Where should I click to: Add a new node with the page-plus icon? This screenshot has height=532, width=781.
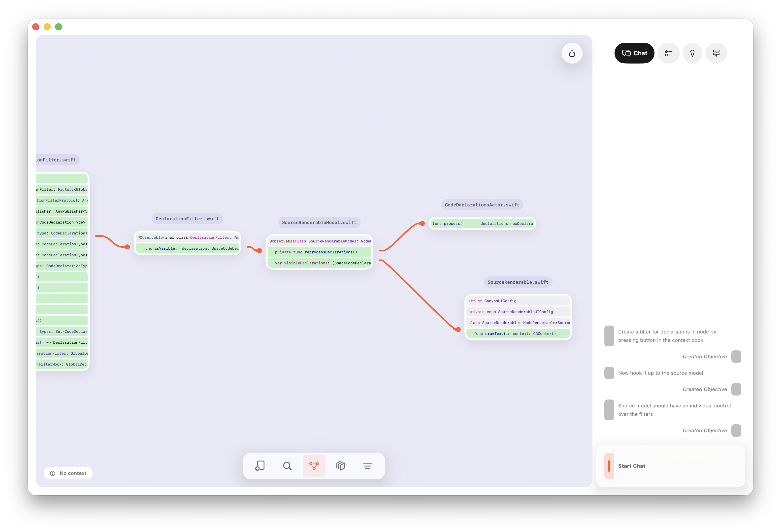pyautogui.click(x=260, y=466)
